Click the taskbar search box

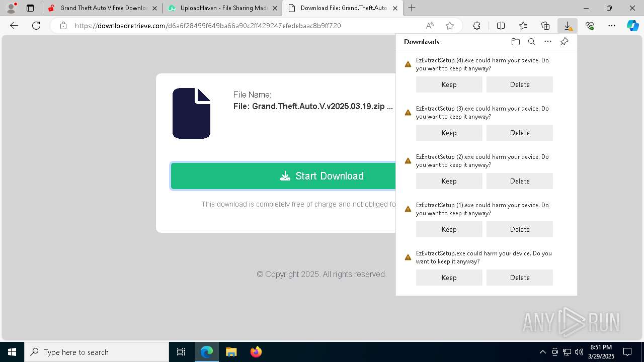(97, 352)
